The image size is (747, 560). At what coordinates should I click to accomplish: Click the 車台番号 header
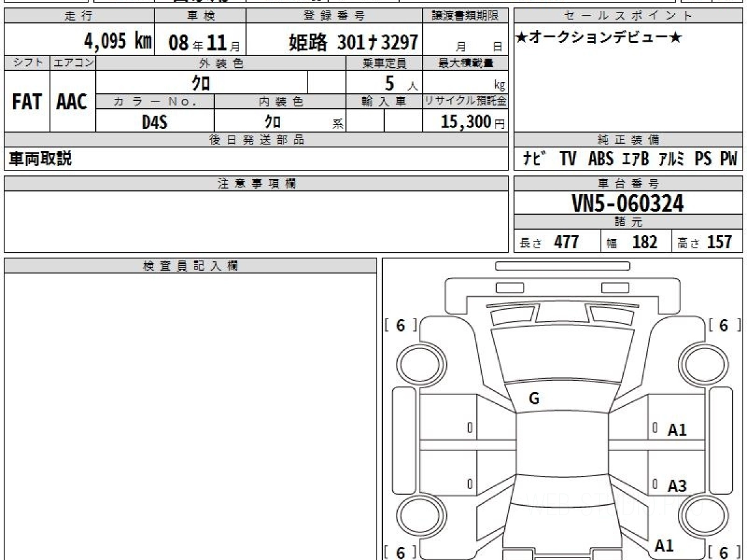[x=629, y=184]
